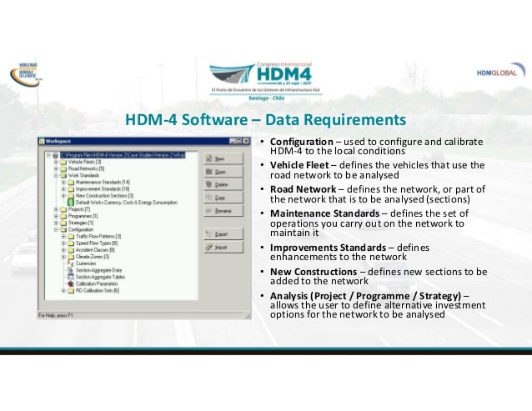Click the Export button
532x411 pixels.
pyautogui.click(x=224, y=234)
